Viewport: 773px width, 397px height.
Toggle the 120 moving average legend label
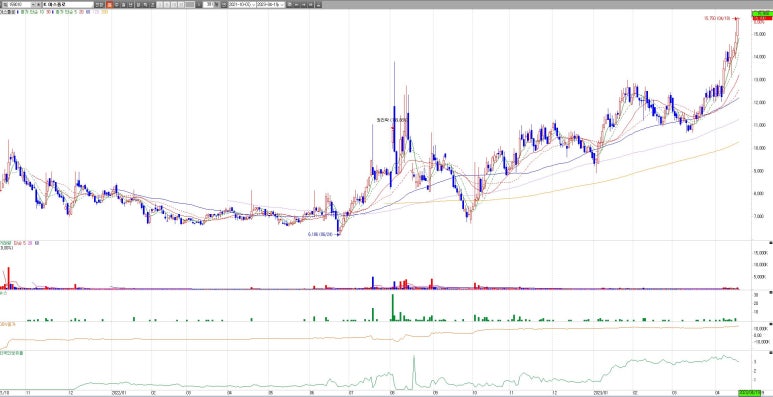95,11
